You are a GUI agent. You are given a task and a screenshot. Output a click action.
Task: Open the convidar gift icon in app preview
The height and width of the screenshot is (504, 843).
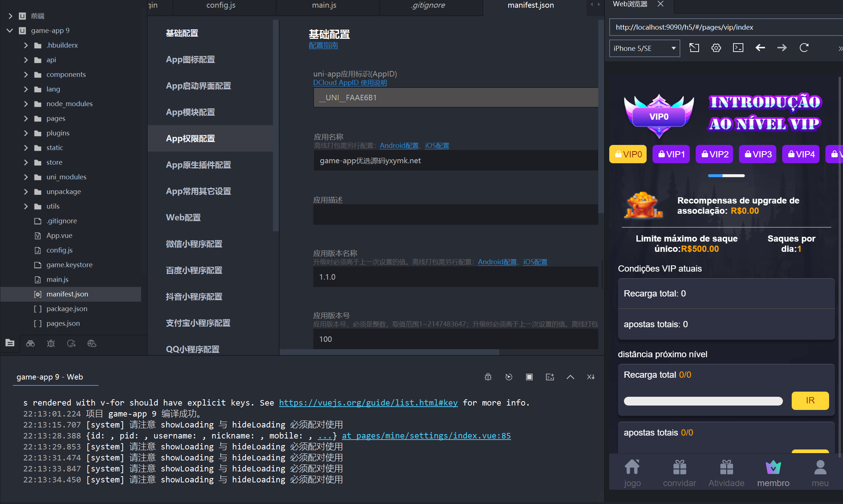coord(680,467)
